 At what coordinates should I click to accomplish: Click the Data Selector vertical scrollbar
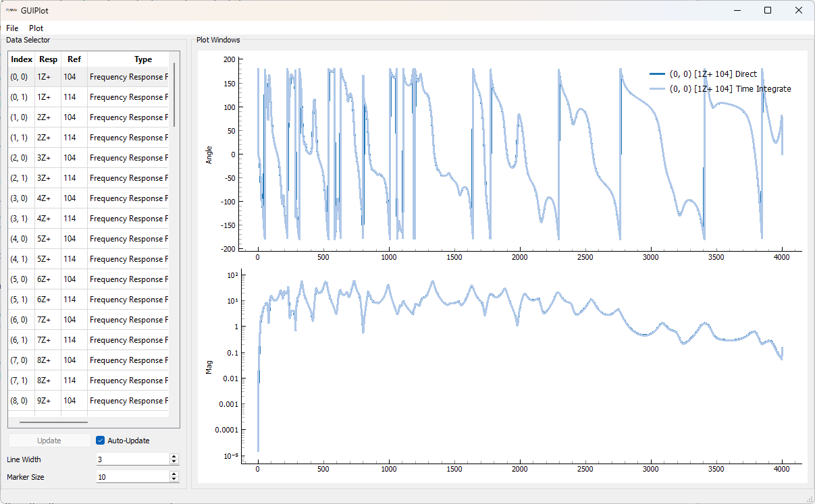[174, 94]
